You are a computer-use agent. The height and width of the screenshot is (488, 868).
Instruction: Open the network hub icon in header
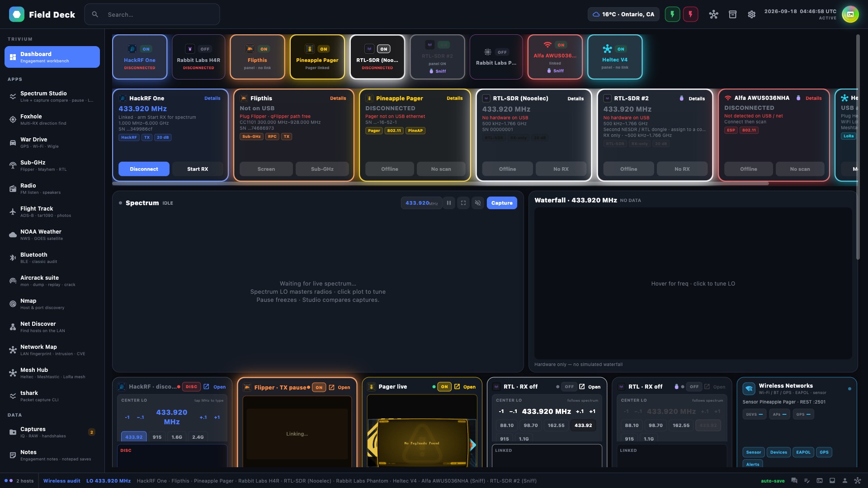point(713,14)
